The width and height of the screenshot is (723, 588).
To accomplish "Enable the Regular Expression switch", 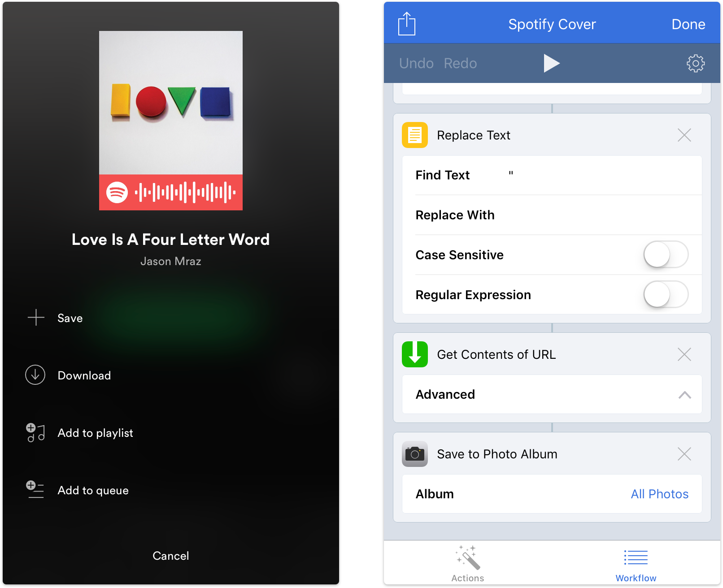I will coord(666,295).
